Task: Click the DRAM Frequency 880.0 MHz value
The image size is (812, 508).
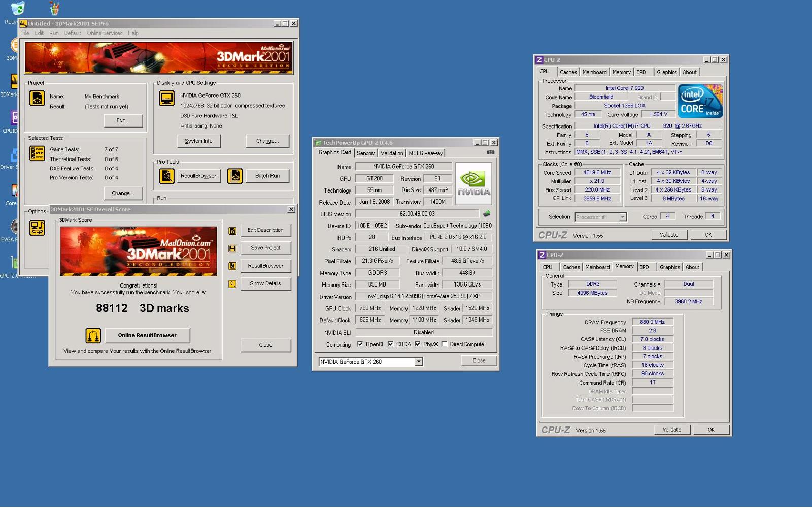Action: pyautogui.click(x=652, y=322)
